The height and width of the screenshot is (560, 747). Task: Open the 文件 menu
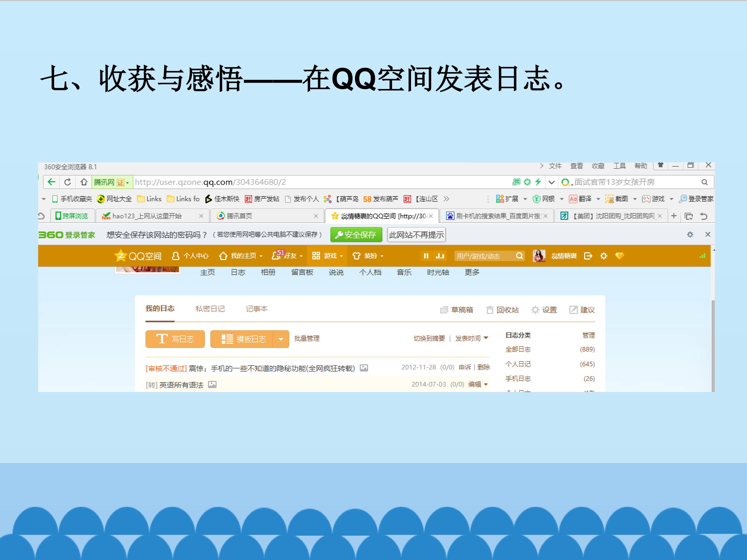(x=555, y=166)
